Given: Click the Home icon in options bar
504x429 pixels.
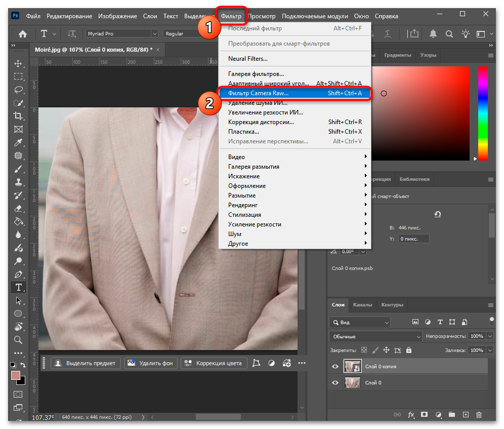Looking at the screenshot, I should [x=22, y=34].
